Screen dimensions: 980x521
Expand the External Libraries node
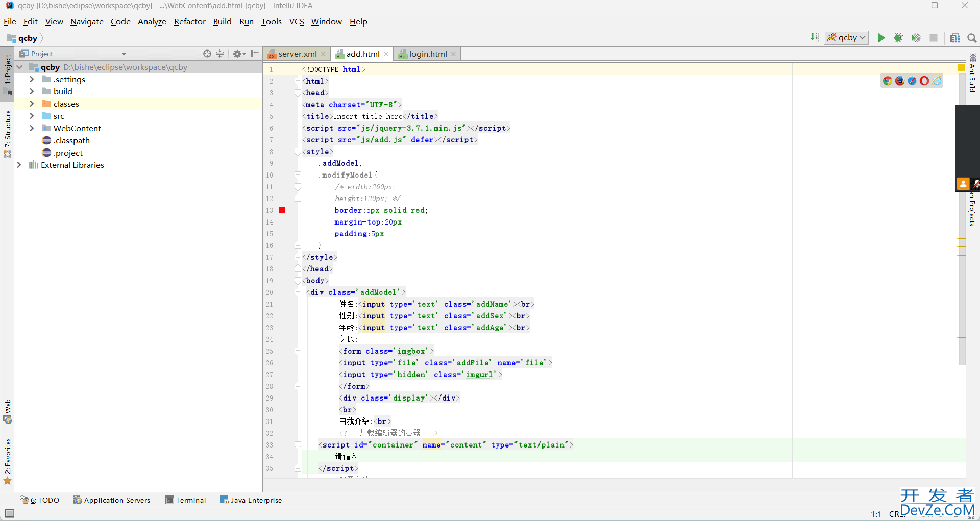click(x=19, y=165)
